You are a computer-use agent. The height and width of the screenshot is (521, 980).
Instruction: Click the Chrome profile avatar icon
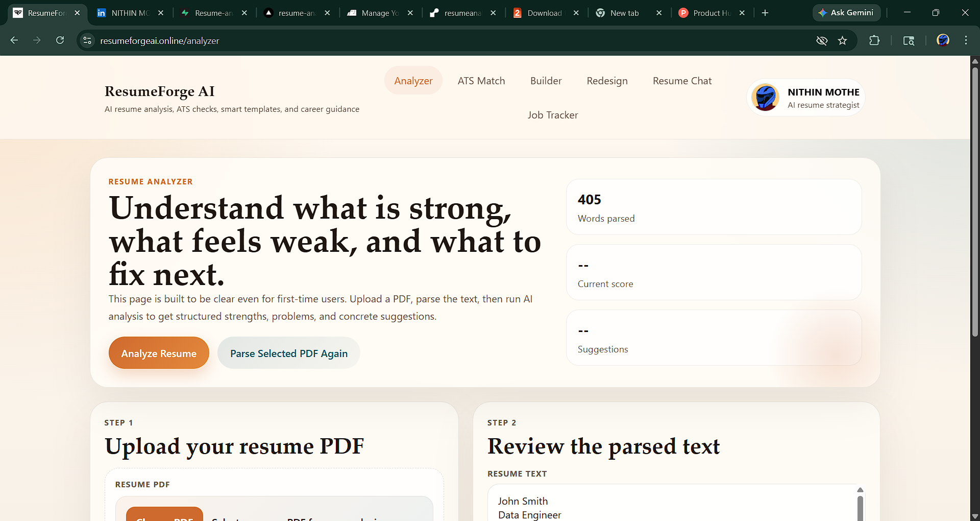[x=943, y=40]
